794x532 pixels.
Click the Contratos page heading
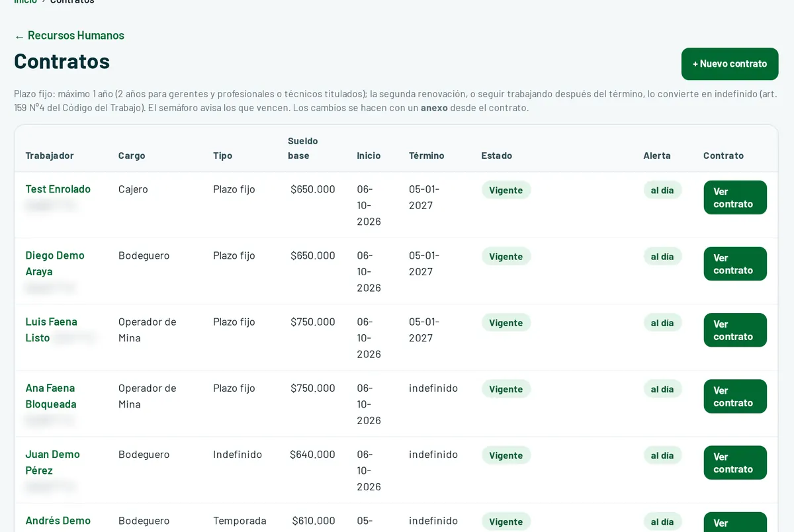tap(62, 61)
